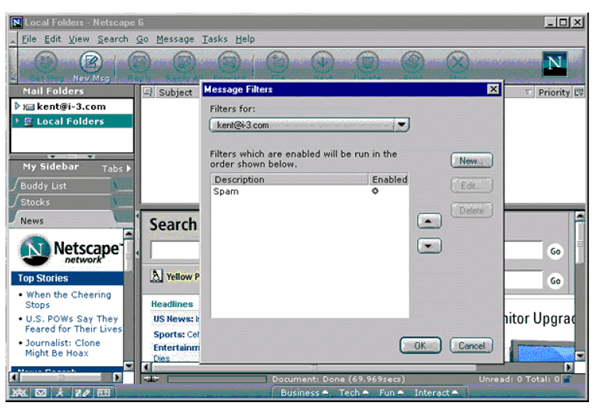
Task: Select the Spam filter row
Action: pos(310,191)
